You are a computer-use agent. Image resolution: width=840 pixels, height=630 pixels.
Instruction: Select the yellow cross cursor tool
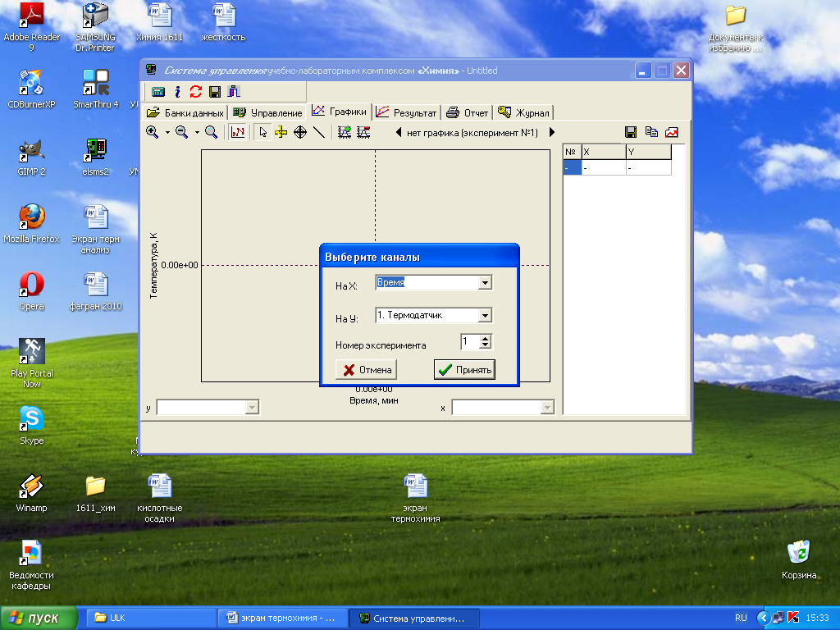pos(281,132)
